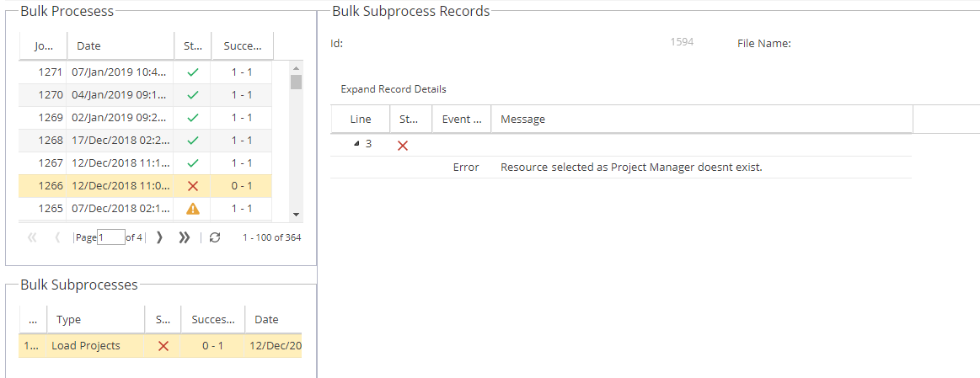The width and height of the screenshot is (980, 378).
Task: Click the 1 - 100 of 364 pager text
Action: point(272,237)
